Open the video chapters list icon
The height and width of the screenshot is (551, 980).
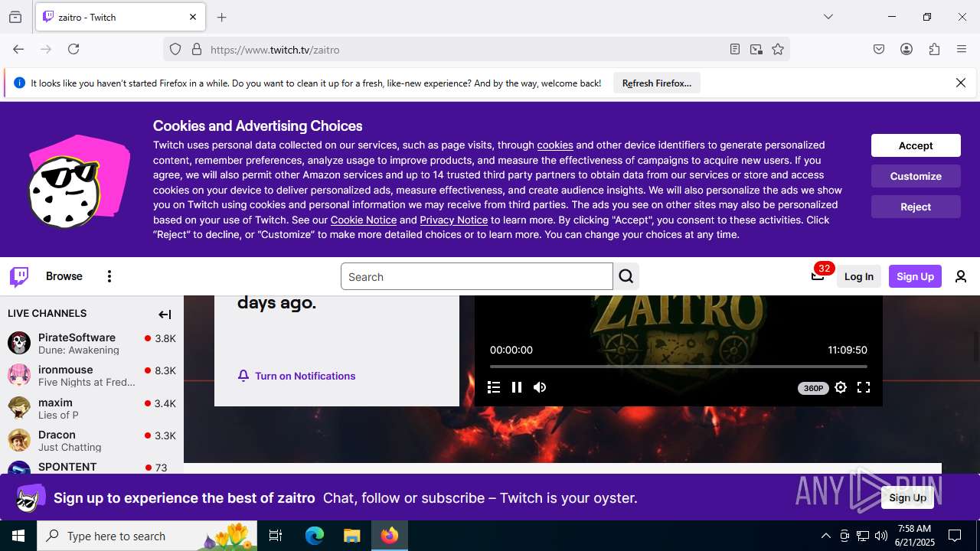point(494,387)
